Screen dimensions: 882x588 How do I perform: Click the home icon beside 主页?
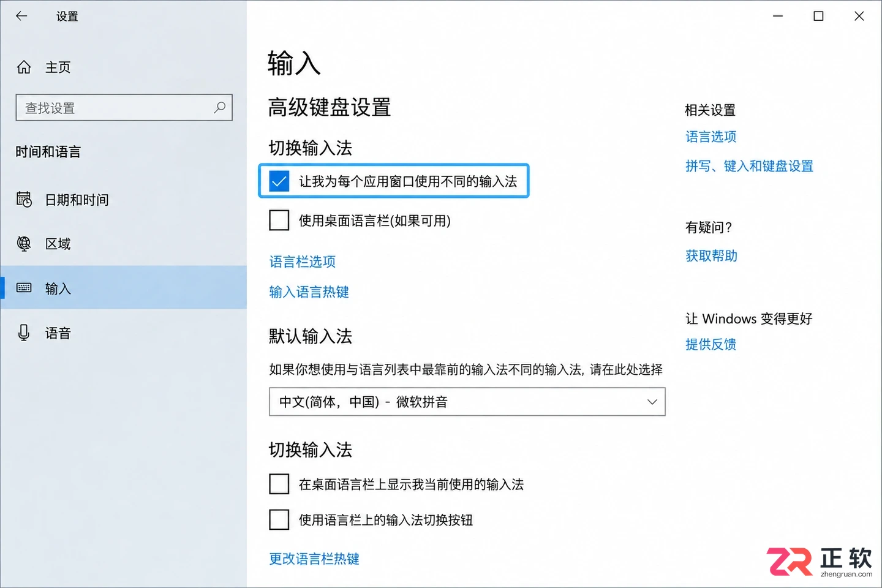24,67
